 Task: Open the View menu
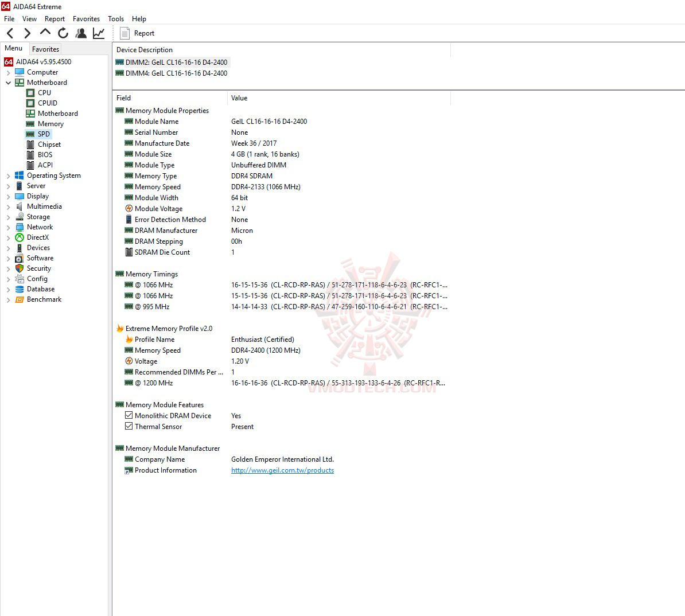coord(29,19)
